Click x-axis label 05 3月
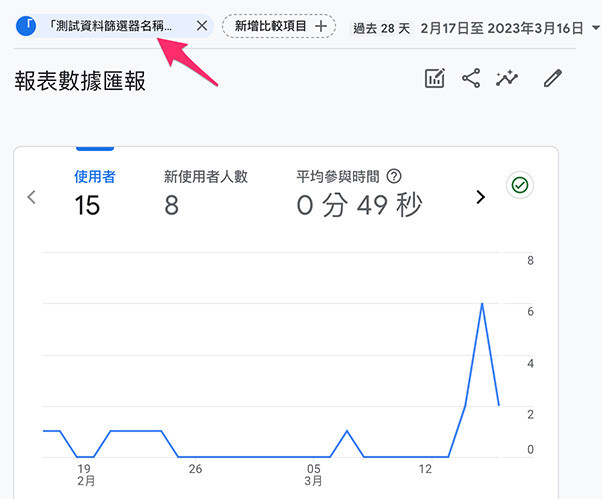Viewport: 602px width, 499px height. pyautogui.click(x=314, y=474)
